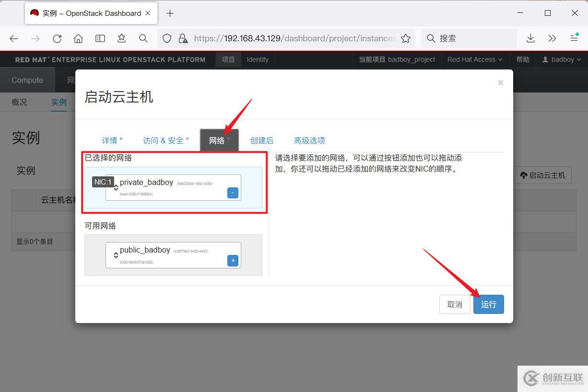Go to the 概况 overview link
This screenshot has width=588, height=392.
19,102
